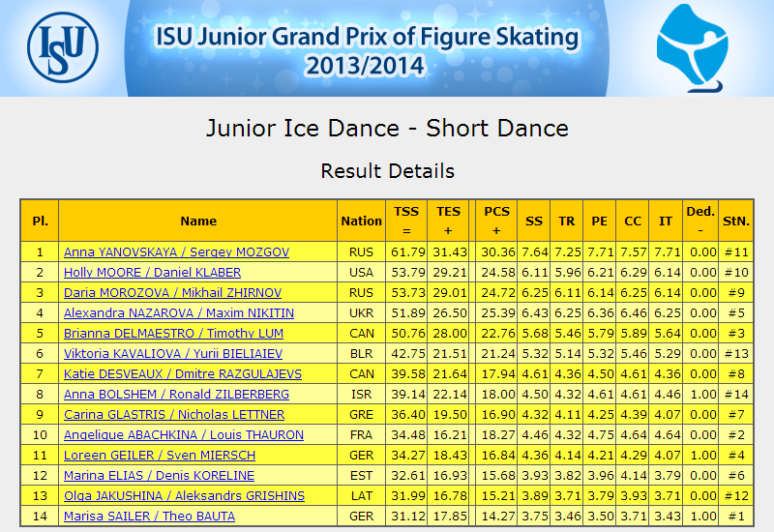Open Anna BOLSHEM / Ronald ZILBERBERG link
Screen dimensions: 774x532
[x=176, y=395]
